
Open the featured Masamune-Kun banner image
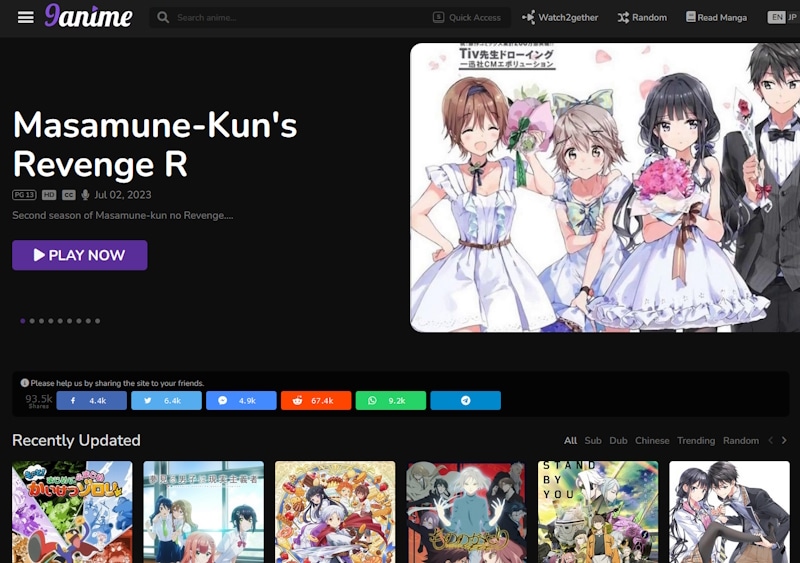605,187
